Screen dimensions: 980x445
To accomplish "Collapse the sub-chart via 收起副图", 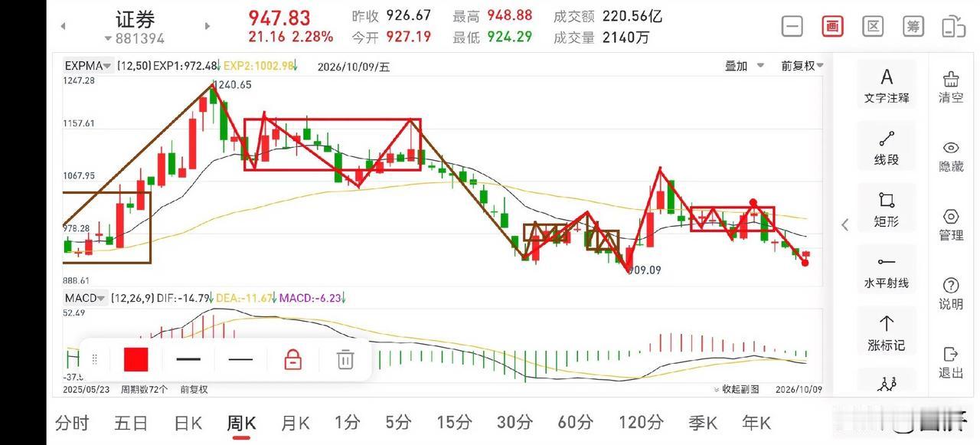I will [737, 389].
